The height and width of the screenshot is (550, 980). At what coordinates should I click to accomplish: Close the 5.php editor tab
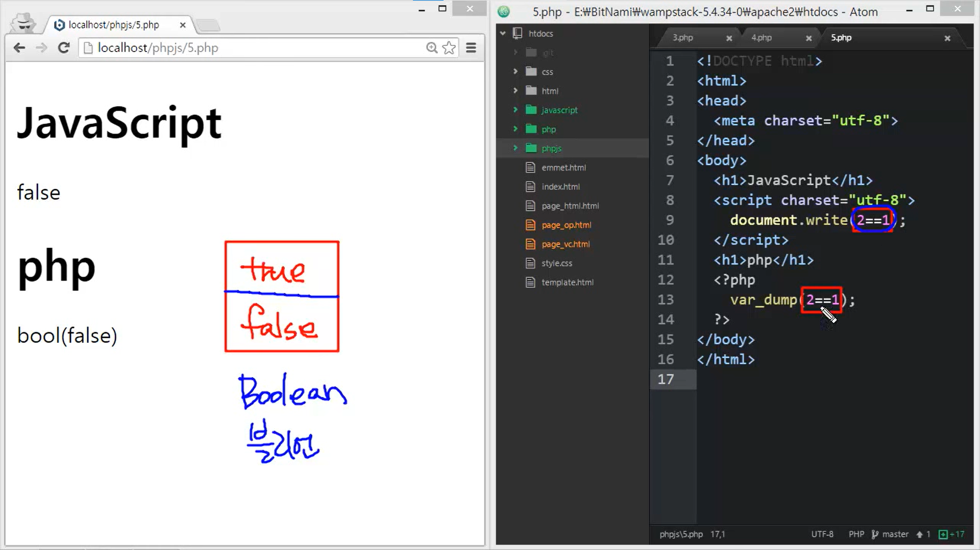tap(947, 38)
